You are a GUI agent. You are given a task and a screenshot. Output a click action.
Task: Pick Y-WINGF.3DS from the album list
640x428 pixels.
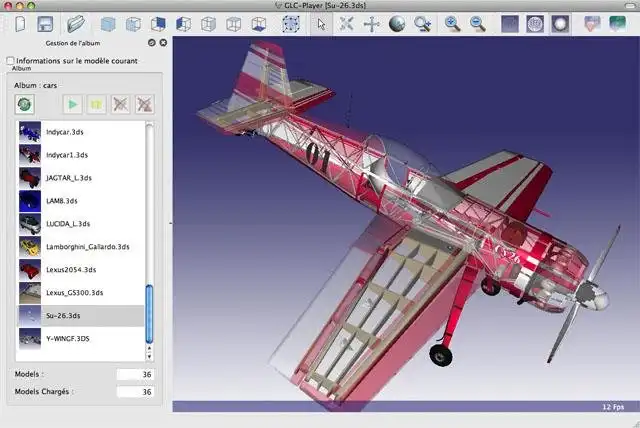click(68, 338)
